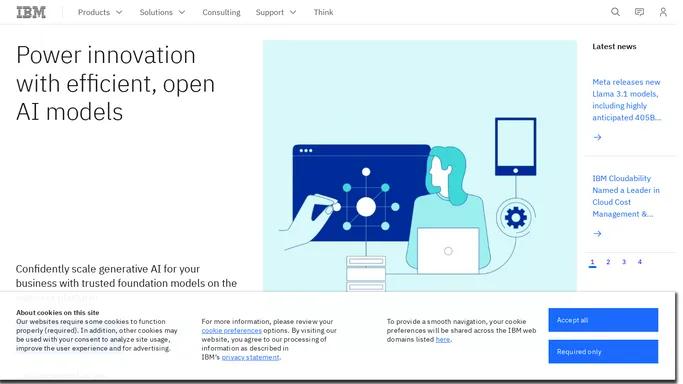
Task: Click 'About cookies on this site' heading
Action: pos(57,312)
